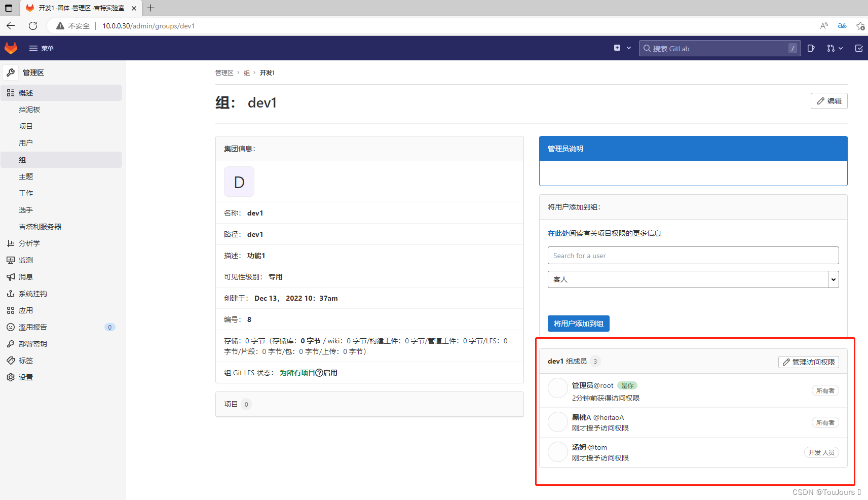Close the 开发1 browser tab
Viewport: 868px width, 500px height.
[x=134, y=8]
